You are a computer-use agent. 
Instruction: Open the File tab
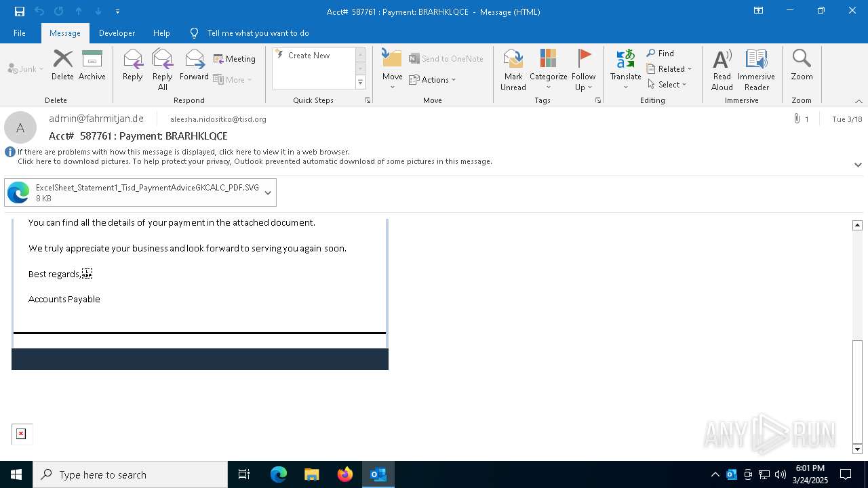coord(20,33)
